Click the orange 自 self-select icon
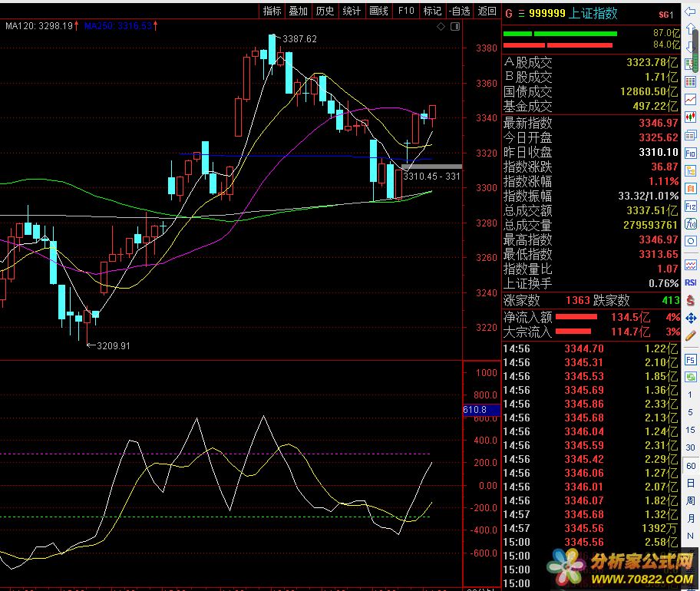 tap(690, 188)
